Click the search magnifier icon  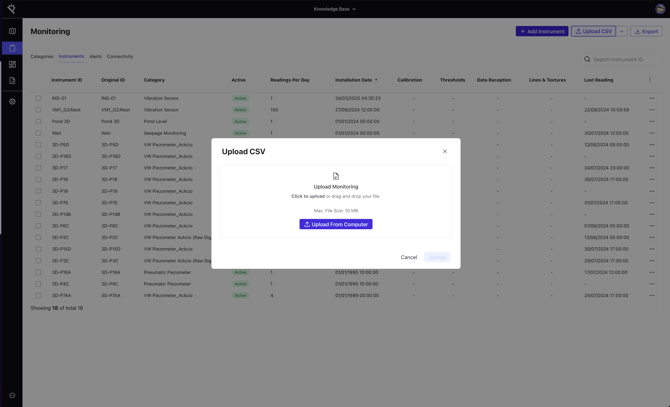pyautogui.click(x=587, y=59)
